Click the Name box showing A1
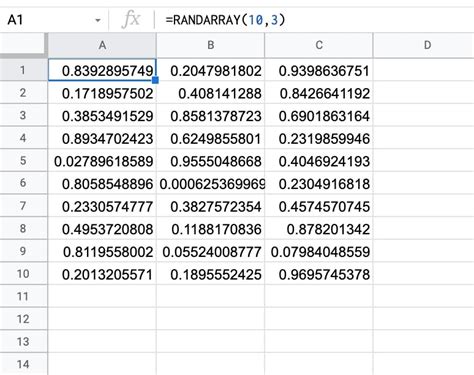The image size is (474, 375). tap(54, 20)
